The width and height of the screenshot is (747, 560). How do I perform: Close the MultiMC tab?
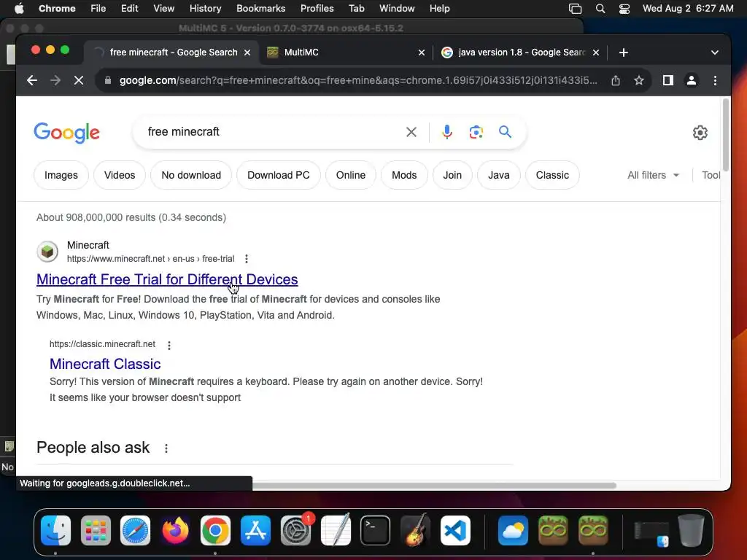click(422, 52)
